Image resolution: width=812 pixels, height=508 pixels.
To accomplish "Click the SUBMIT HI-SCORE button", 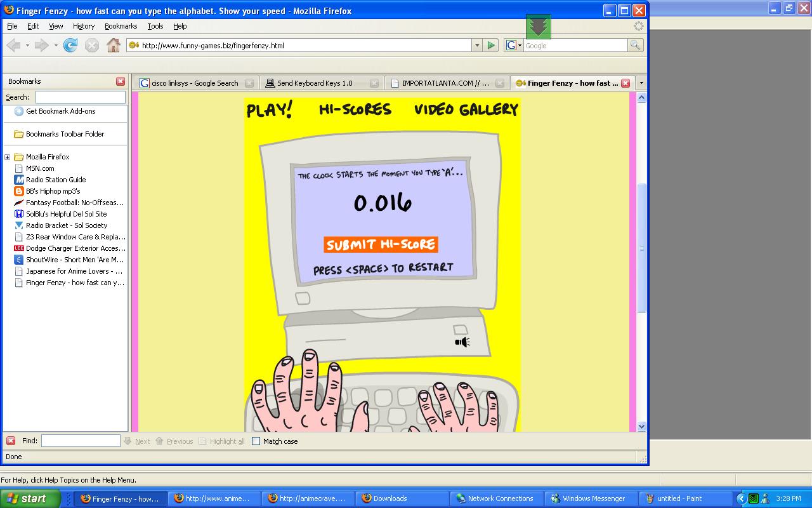I will (381, 244).
